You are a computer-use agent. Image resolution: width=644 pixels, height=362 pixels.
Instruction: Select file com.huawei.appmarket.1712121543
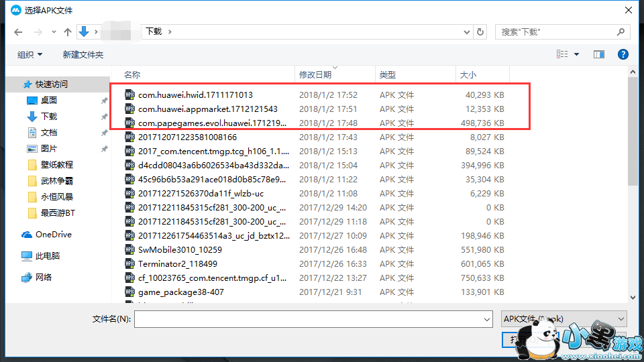[208, 109]
